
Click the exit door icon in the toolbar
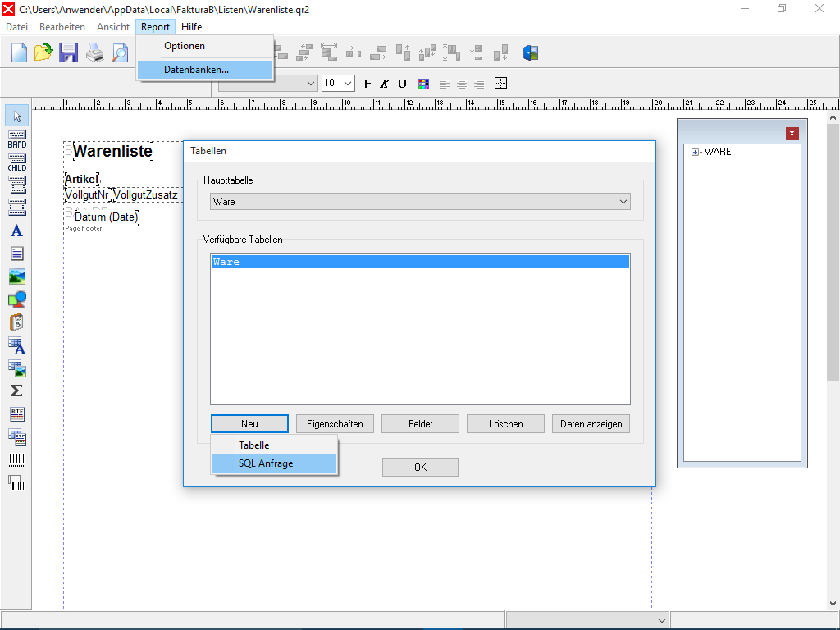(531, 52)
